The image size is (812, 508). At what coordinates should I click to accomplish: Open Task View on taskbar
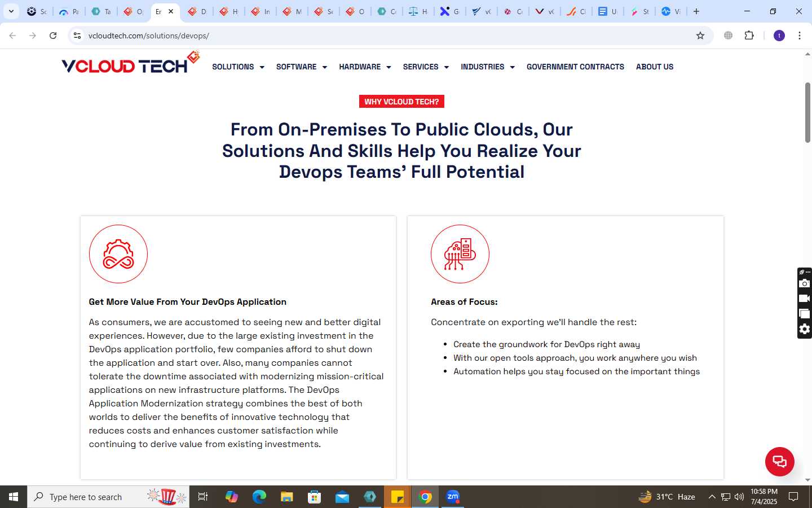203,497
